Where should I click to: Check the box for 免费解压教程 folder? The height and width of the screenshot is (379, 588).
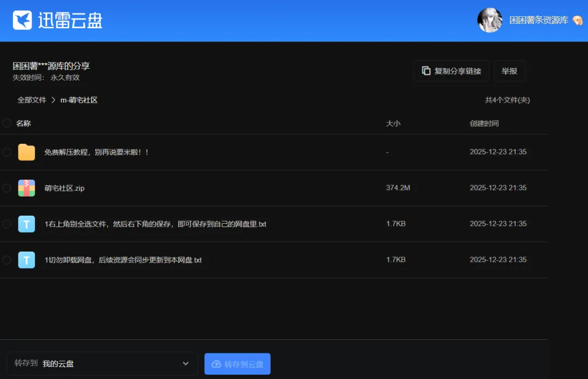pos(7,152)
